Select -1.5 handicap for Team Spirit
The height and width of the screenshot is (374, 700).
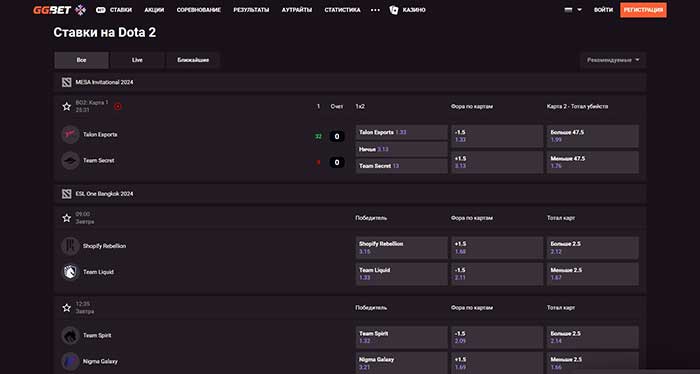tap(497, 337)
